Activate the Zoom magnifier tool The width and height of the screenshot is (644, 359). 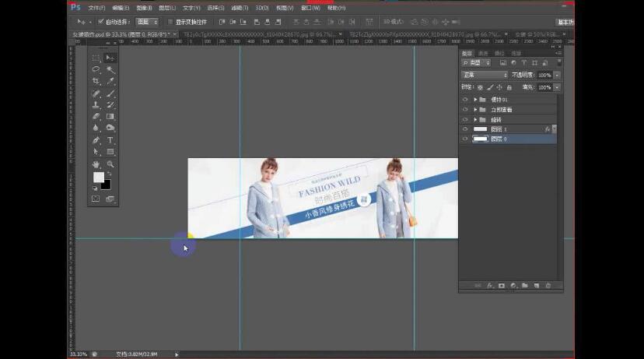[x=110, y=164]
